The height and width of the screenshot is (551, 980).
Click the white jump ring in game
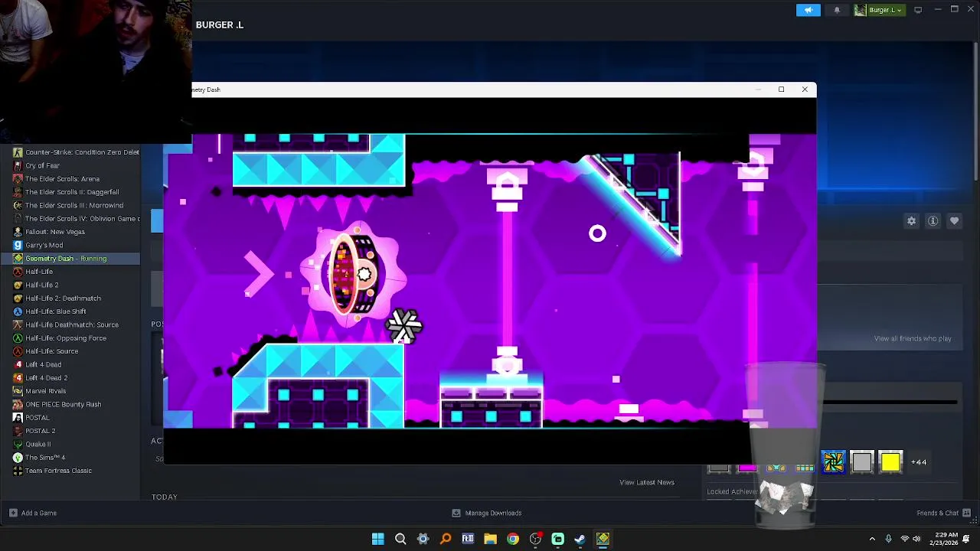coord(597,233)
